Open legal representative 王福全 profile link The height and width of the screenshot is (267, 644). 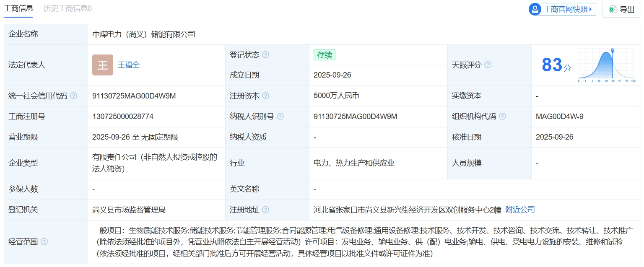pos(129,65)
